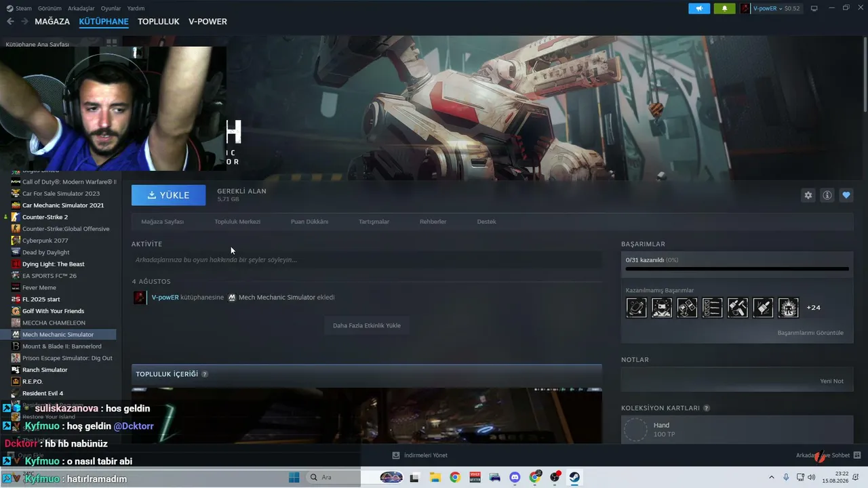The image size is (868, 488).
Task: Open Tartışmalar link
Action: 374,222
